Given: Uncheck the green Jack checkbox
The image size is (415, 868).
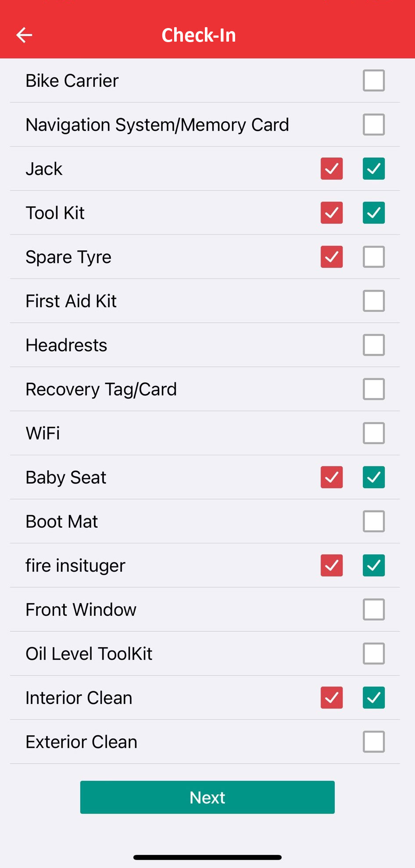Looking at the screenshot, I should [373, 169].
